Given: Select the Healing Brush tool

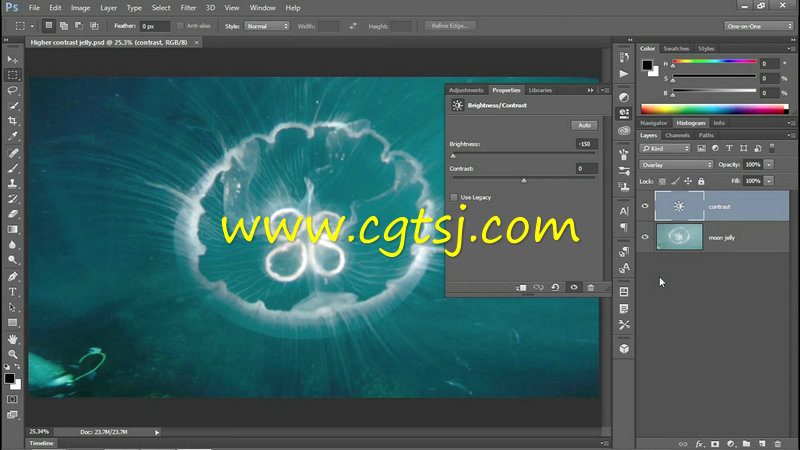Looking at the screenshot, I should (12, 153).
